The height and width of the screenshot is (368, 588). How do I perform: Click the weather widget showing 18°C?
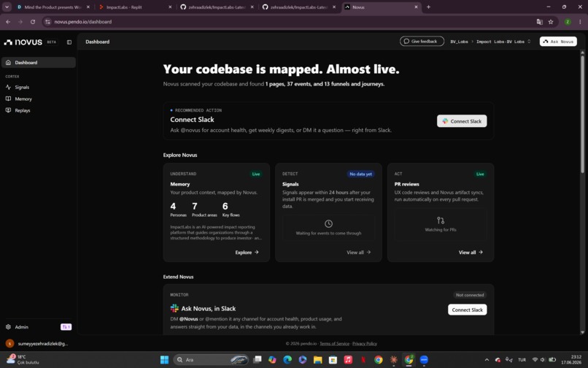(23, 359)
